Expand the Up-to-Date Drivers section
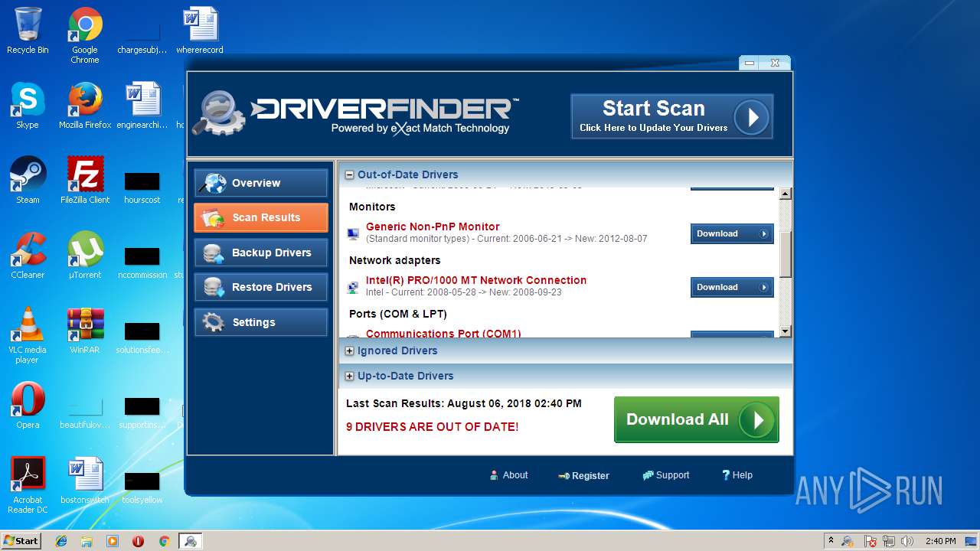 tap(350, 377)
